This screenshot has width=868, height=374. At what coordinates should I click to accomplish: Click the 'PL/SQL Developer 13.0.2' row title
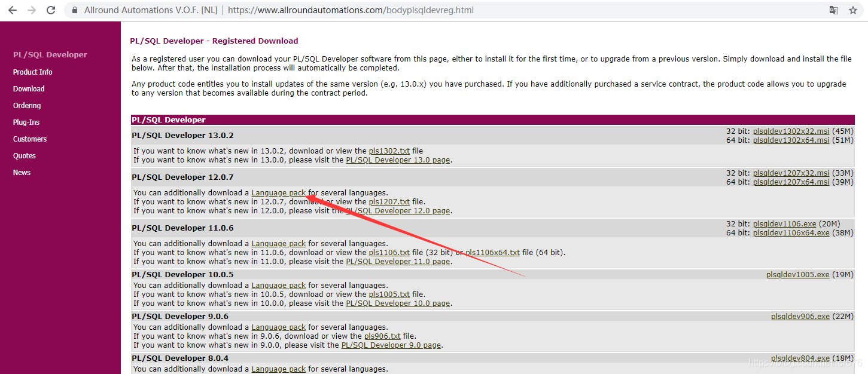tap(182, 136)
